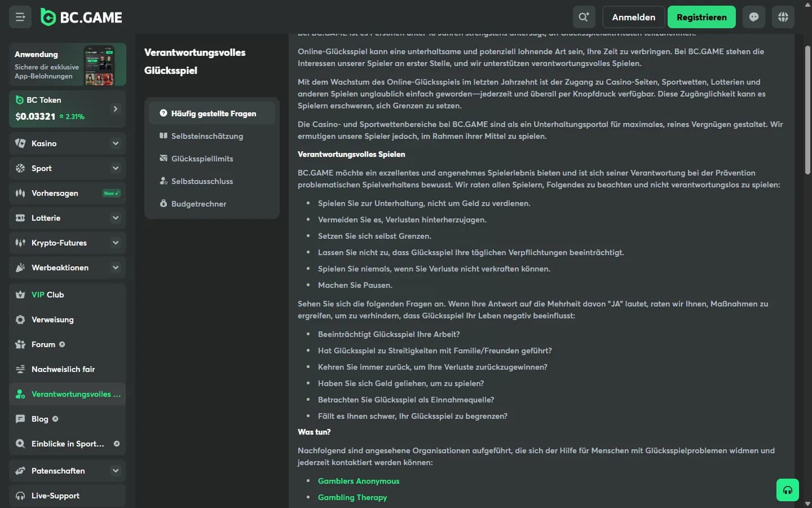
Task: Expand the Werbeaktionen menu chevron
Action: (116, 268)
